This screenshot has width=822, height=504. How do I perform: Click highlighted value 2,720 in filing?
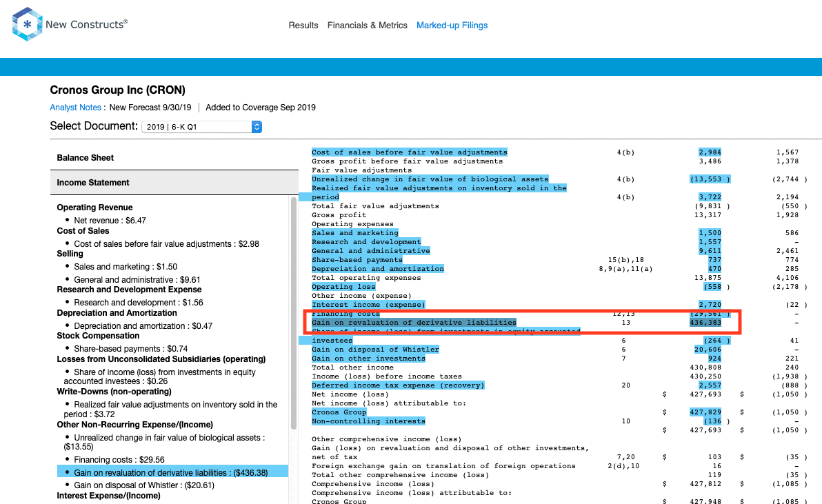pos(710,305)
